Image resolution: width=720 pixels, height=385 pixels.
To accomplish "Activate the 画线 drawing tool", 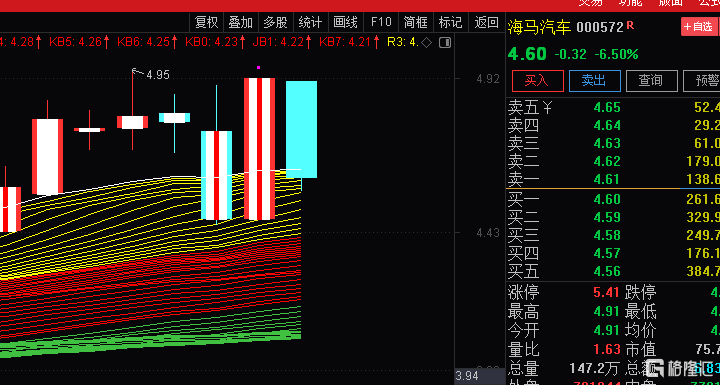I will click(345, 22).
